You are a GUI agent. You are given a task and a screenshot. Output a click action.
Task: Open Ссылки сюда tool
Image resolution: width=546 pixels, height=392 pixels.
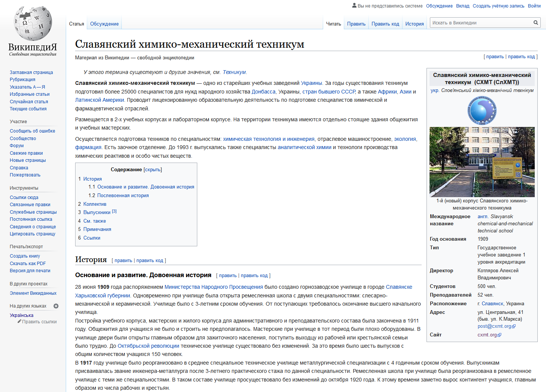pos(24,198)
